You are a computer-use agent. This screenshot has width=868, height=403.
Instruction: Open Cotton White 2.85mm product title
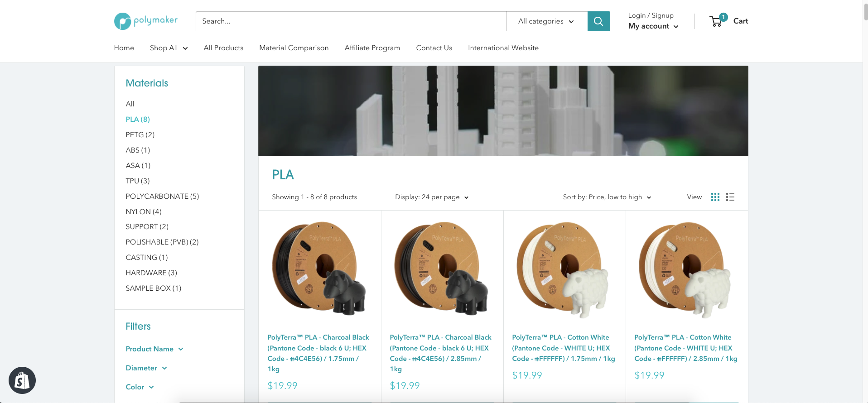(686, 348)
